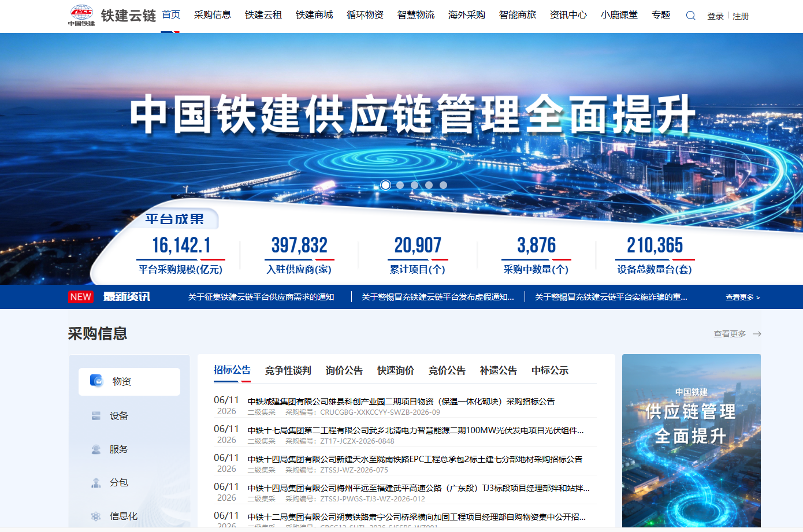Open 中铁十四局 梅州平远 tender notice
803x532 pixels.
(419, 488)
